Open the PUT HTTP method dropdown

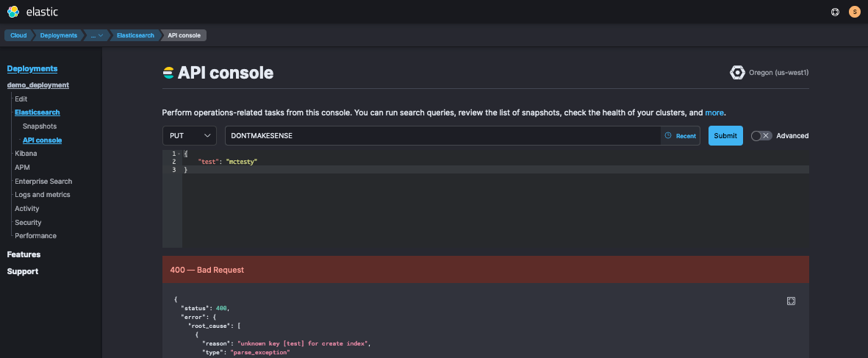(189, 136)
